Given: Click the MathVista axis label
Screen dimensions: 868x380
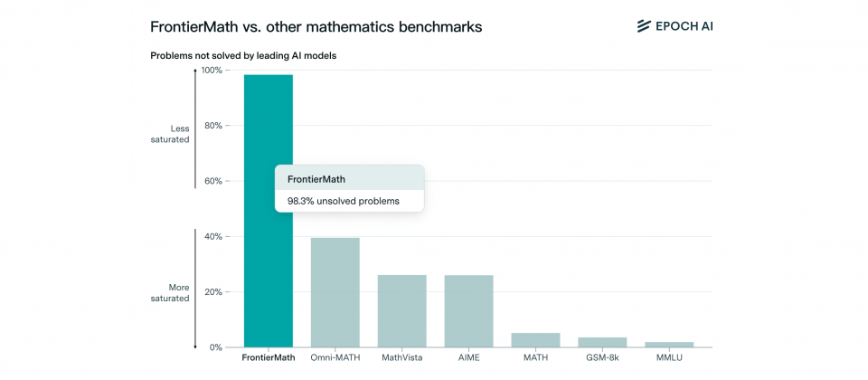Looking at the screenshot, I should click(x=401, y=358).
